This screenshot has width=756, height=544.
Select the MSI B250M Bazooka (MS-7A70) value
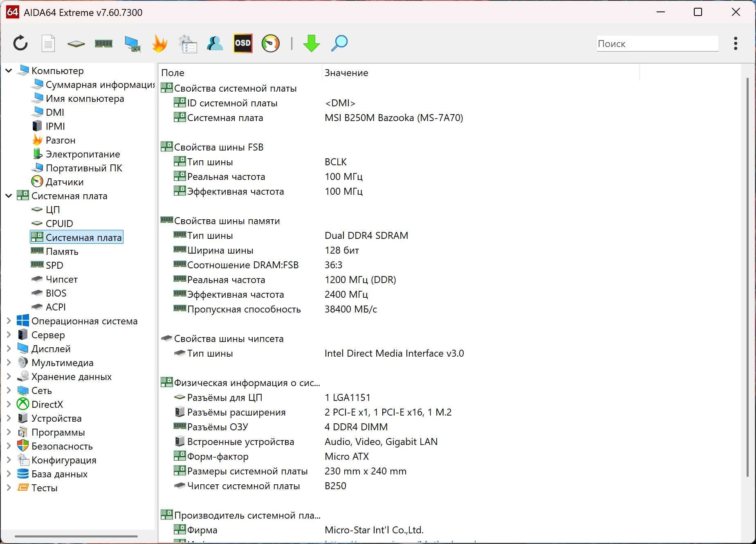click(394, 118)
